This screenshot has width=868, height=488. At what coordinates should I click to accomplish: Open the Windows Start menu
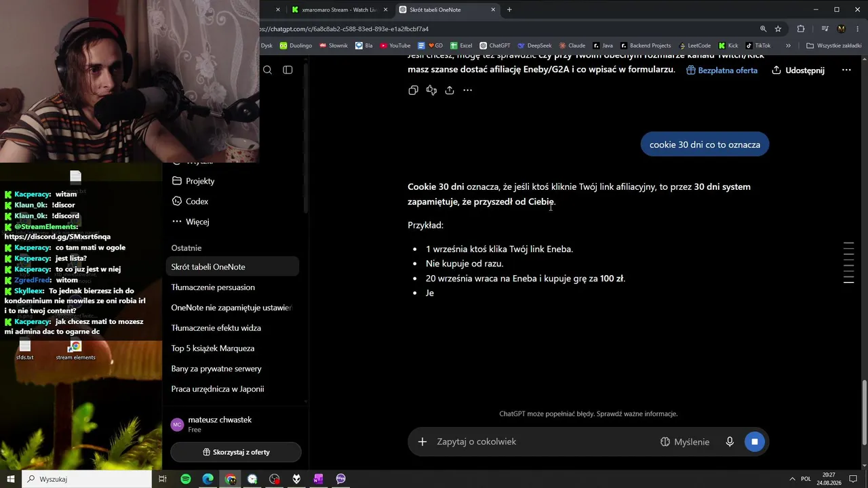[11, 479]
